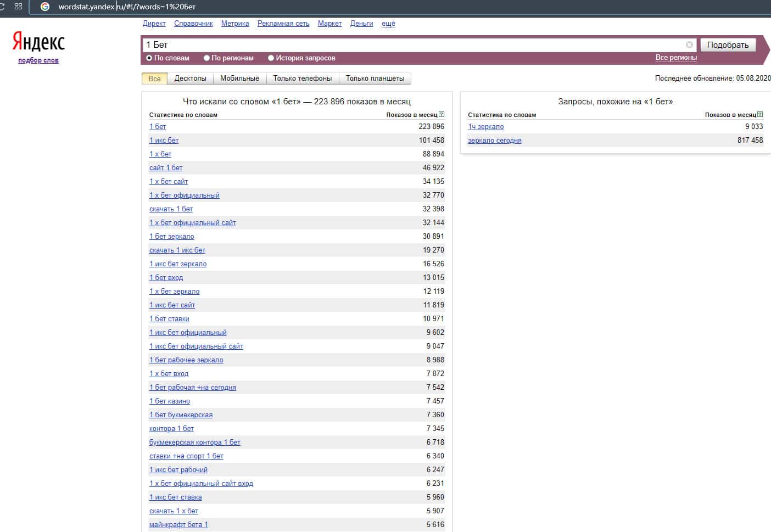Image resolution: width=771 pixels, height=532 pixels.
Task: Click the Yandex logo
Action: [x=38, y=42]
